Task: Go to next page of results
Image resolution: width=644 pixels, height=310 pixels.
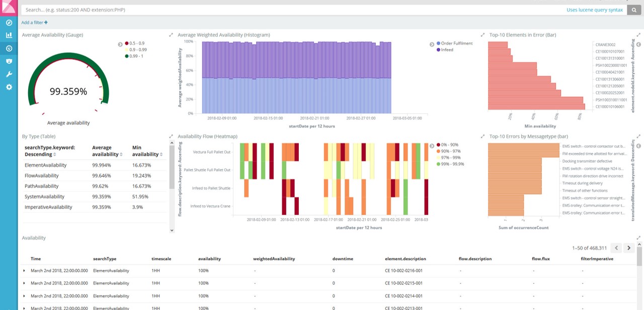Action: [x=628, y=248]
